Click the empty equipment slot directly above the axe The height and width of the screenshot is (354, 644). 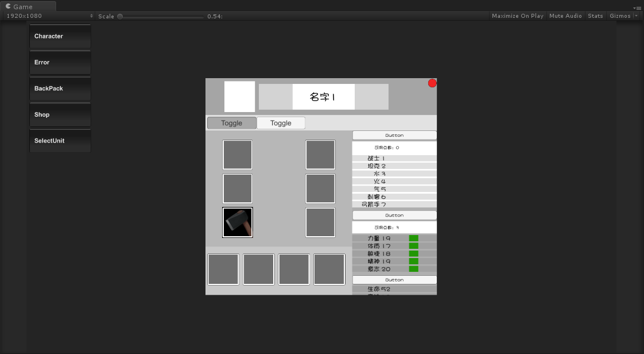(238, 188)
